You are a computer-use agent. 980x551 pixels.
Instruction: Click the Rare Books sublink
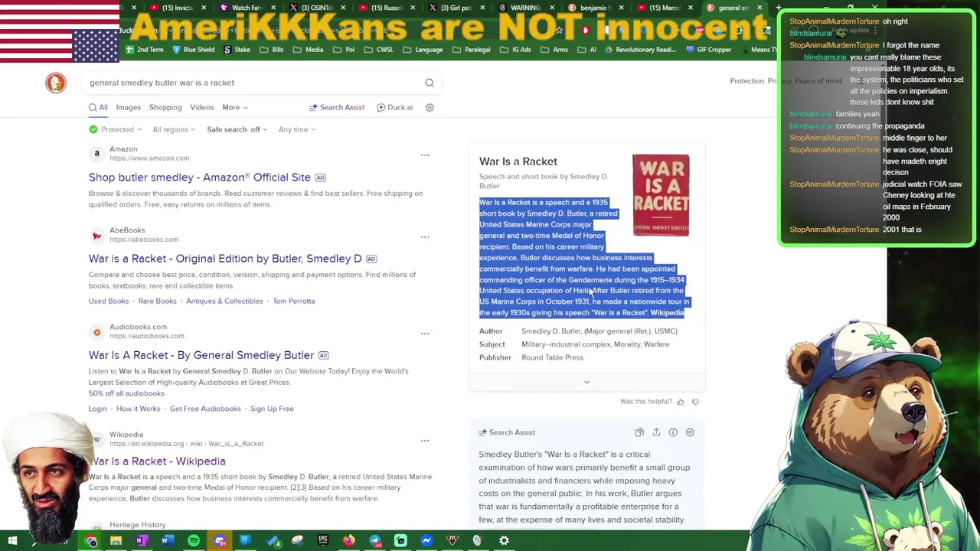click(157, 302)
